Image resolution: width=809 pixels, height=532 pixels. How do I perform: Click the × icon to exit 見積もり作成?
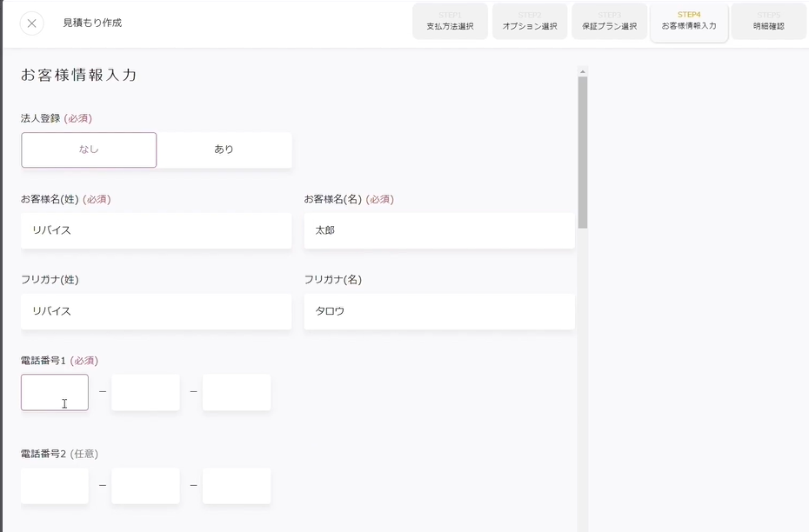tap(31, 23)
